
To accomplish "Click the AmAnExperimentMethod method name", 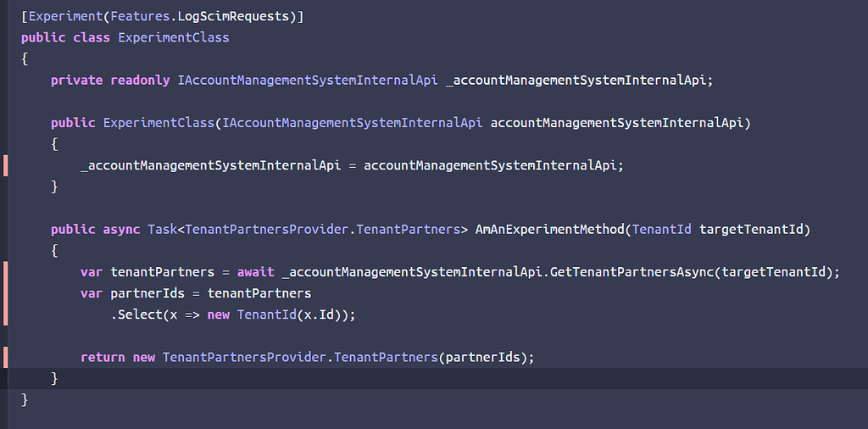I will tap(549, 229).
